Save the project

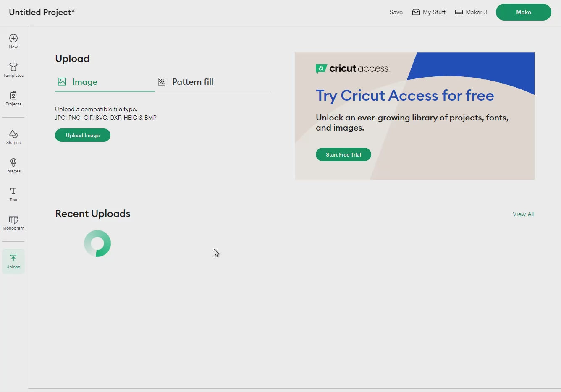pyautogui.click(x=396, y=12)
